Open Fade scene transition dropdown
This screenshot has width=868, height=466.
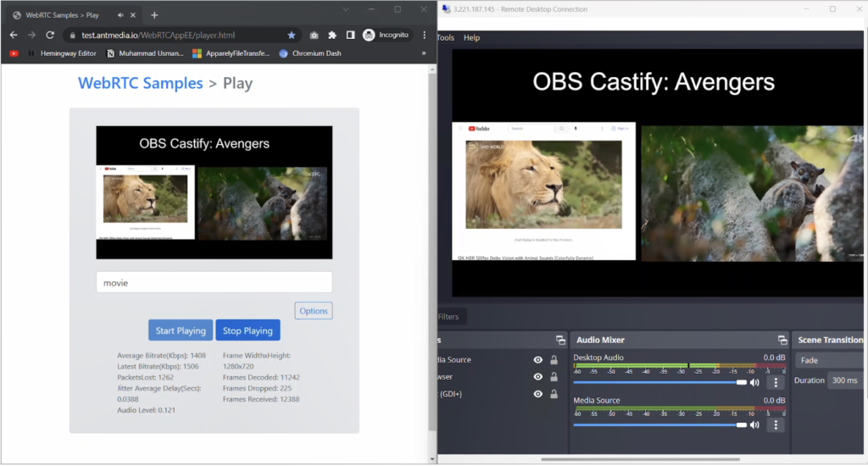[x=829, y=360]
